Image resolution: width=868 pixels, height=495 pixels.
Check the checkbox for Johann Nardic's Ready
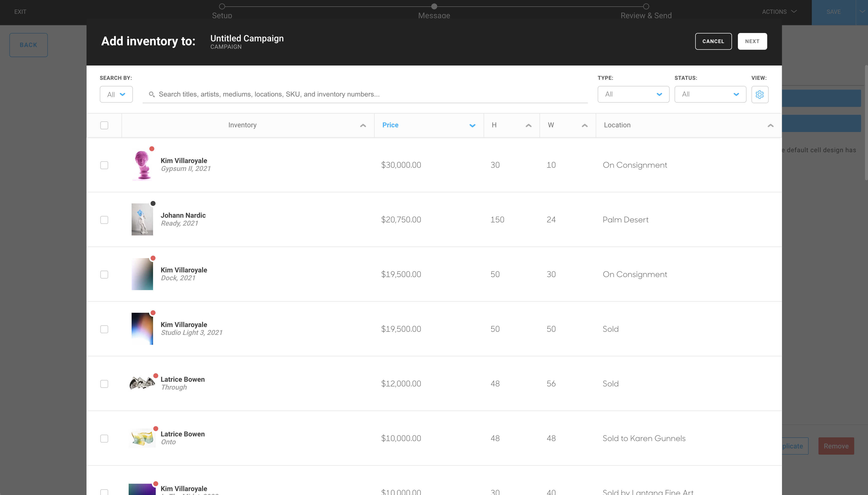tap(104, 220)
